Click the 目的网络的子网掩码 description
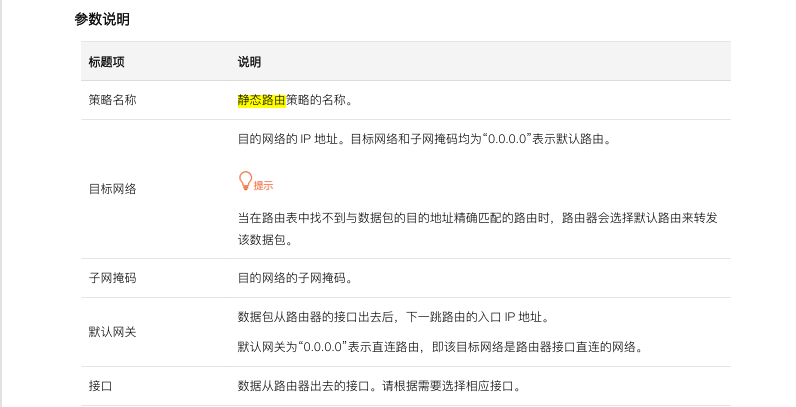The image size is (796, 407). 294,277
